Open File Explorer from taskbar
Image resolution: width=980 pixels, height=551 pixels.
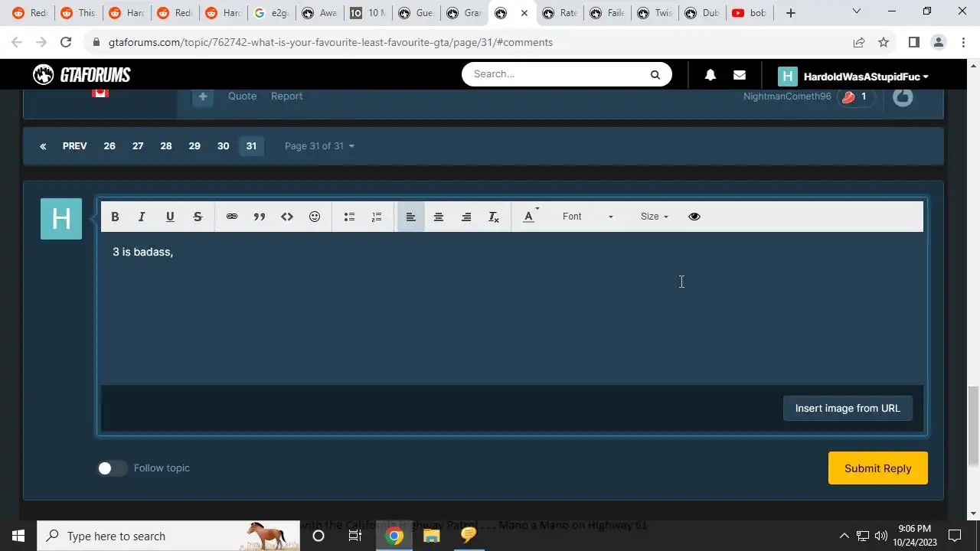(431, 536)
